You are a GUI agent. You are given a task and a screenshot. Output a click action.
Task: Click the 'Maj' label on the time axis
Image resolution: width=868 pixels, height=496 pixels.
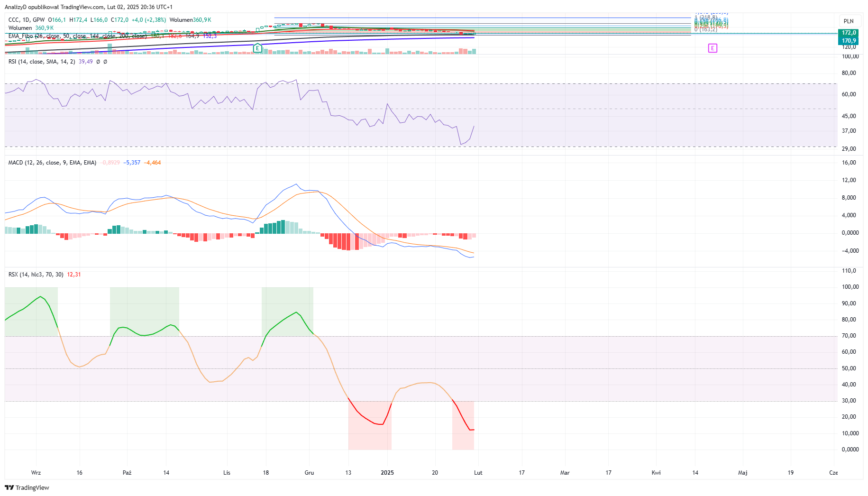(742, 473)
